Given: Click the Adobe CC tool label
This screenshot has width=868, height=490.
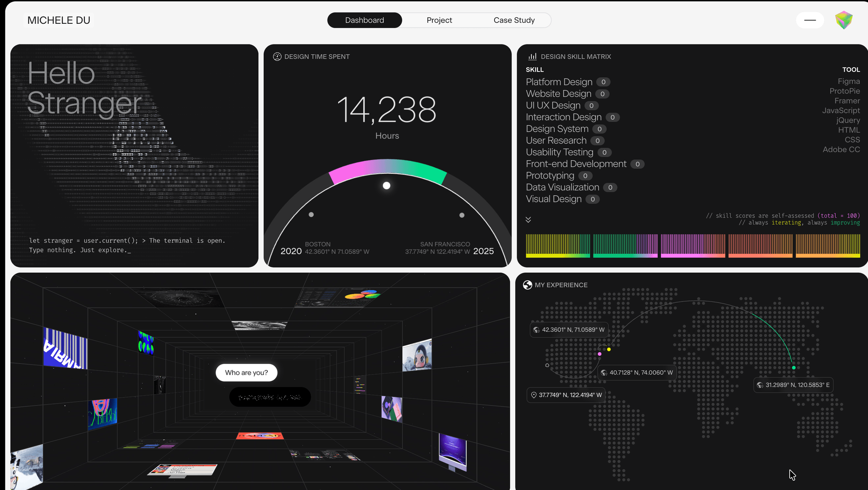Looking at the screenshot, I should [x=841, y=149].
